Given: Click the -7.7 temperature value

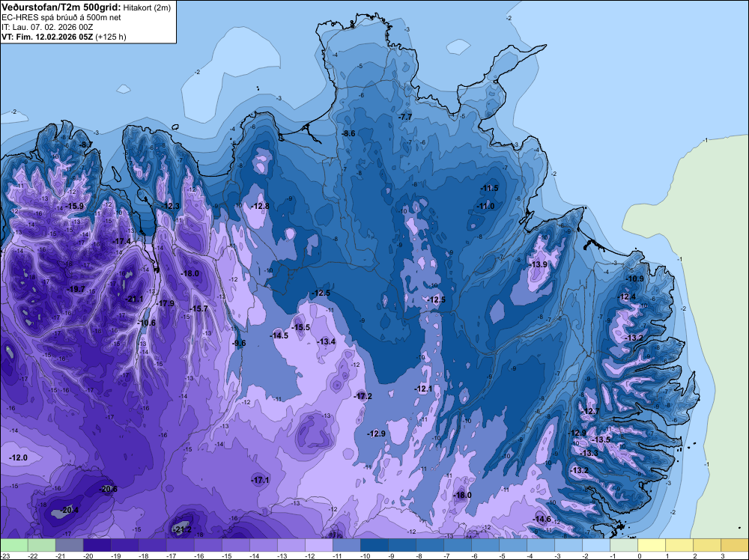Looking at the screenshot, I should (x=405, y=117).
